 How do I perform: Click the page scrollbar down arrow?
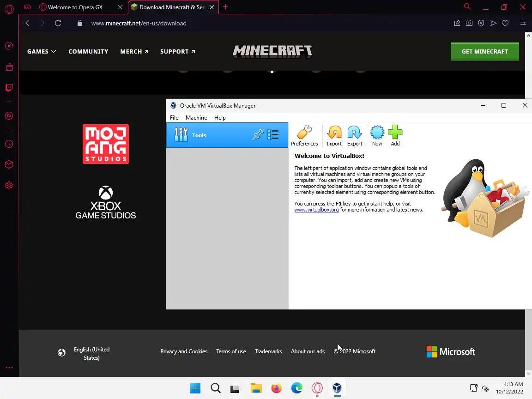click(528, 374)
